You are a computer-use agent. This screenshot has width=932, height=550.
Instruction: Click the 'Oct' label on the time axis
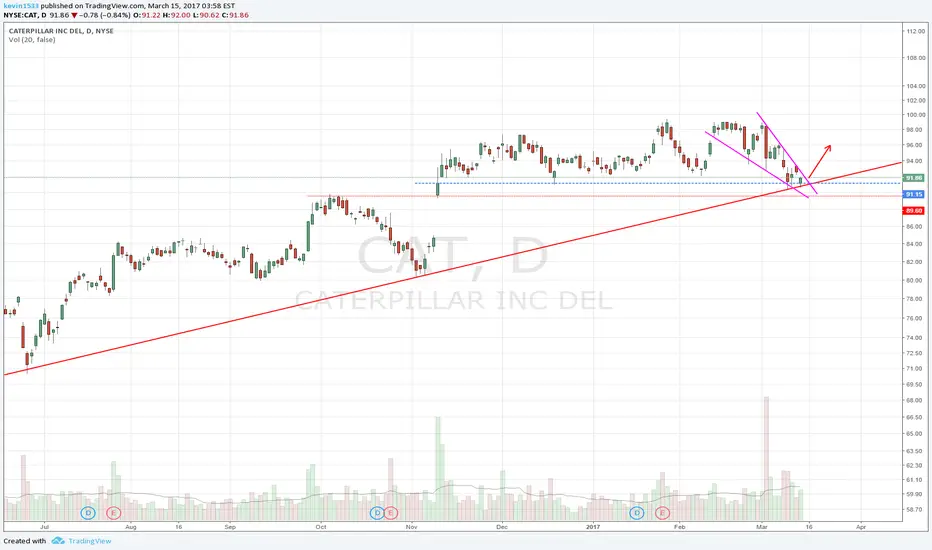(x=321, y=527)
